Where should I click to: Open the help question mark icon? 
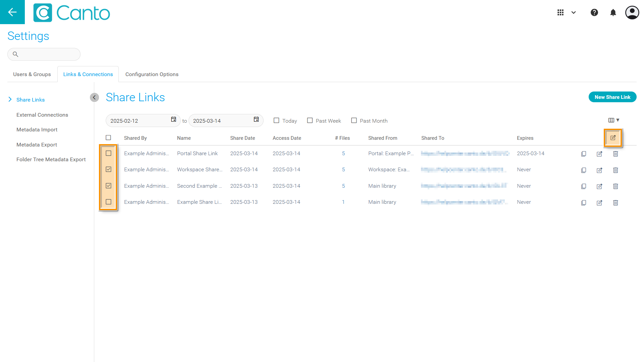point(594,12)
